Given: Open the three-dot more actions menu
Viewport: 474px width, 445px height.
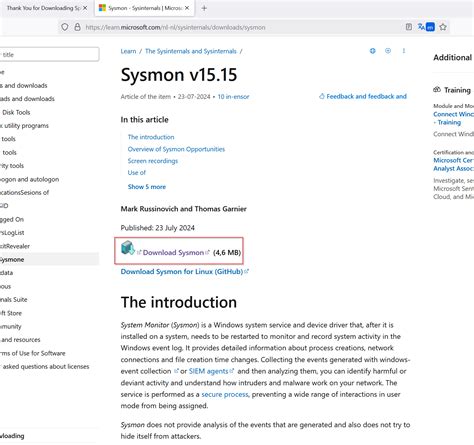Looking at the screenshot, I should coord(404,51).
